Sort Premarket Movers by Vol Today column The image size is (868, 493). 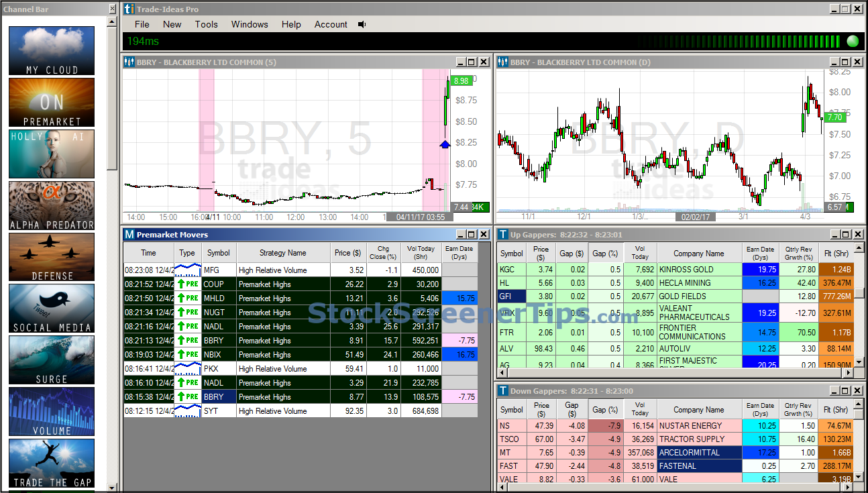[421, 253]
